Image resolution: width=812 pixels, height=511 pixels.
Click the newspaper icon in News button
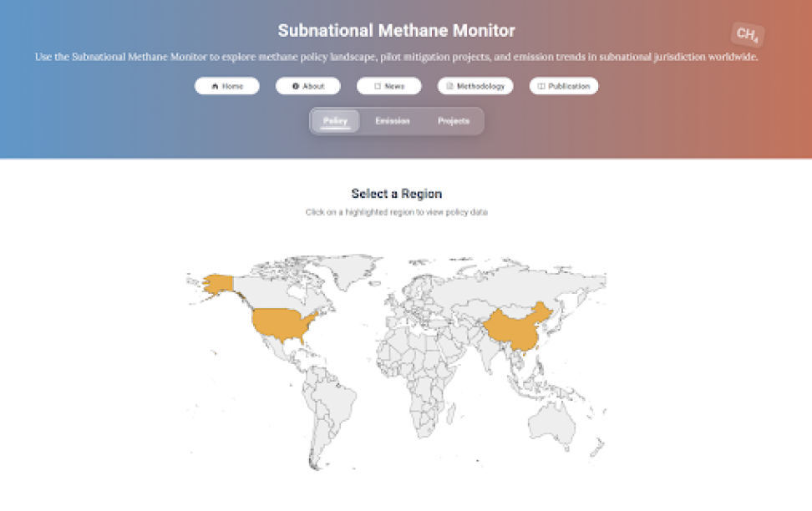[378, 87]
